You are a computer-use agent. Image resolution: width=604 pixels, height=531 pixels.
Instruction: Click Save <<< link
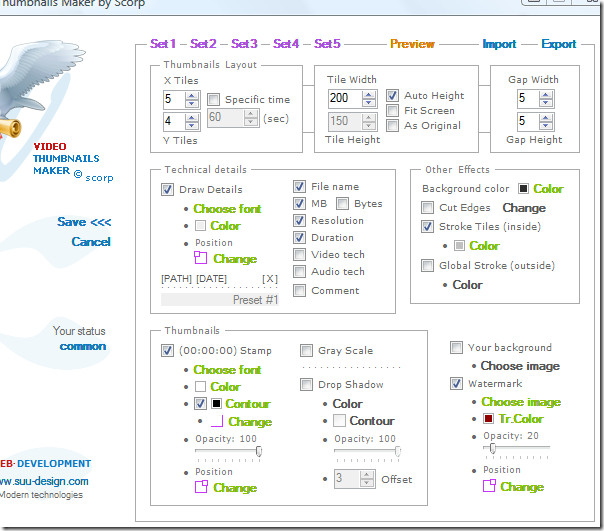[x=84, y=222]
